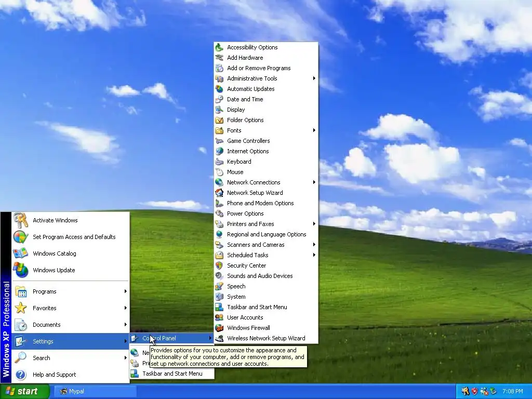The width and height of the screenshot is (532, 399).
Task: Open the Windows Firewall icon
Action: tap(219, 328)
